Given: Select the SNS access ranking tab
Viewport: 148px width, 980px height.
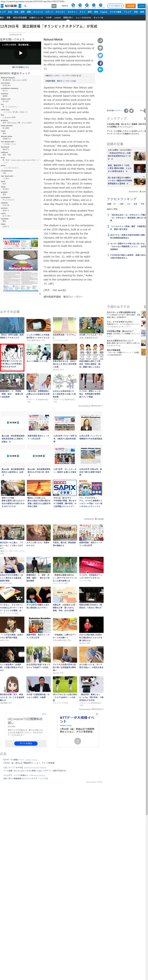Looking at the screenshot, I should [129, 204].
